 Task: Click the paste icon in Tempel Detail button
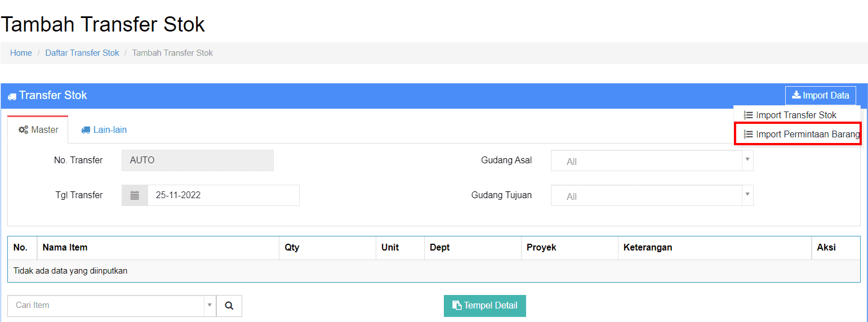click(x=457, y=306)
